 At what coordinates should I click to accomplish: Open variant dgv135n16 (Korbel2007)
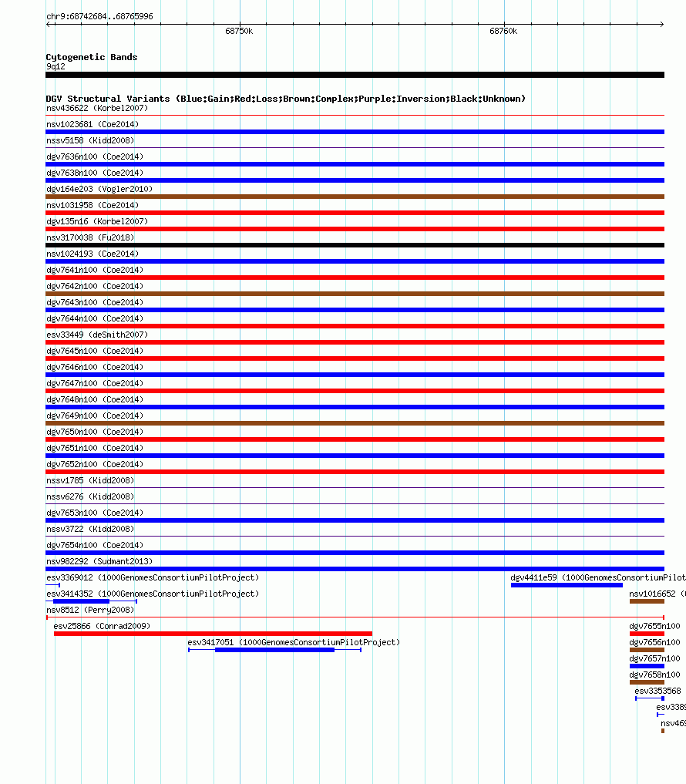[97, 221]
